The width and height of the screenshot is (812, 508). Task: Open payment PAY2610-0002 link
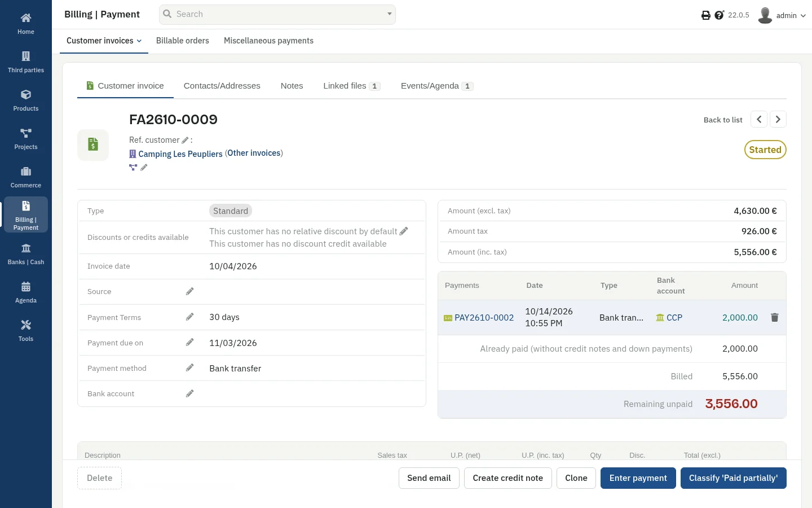tap(479, 318)
